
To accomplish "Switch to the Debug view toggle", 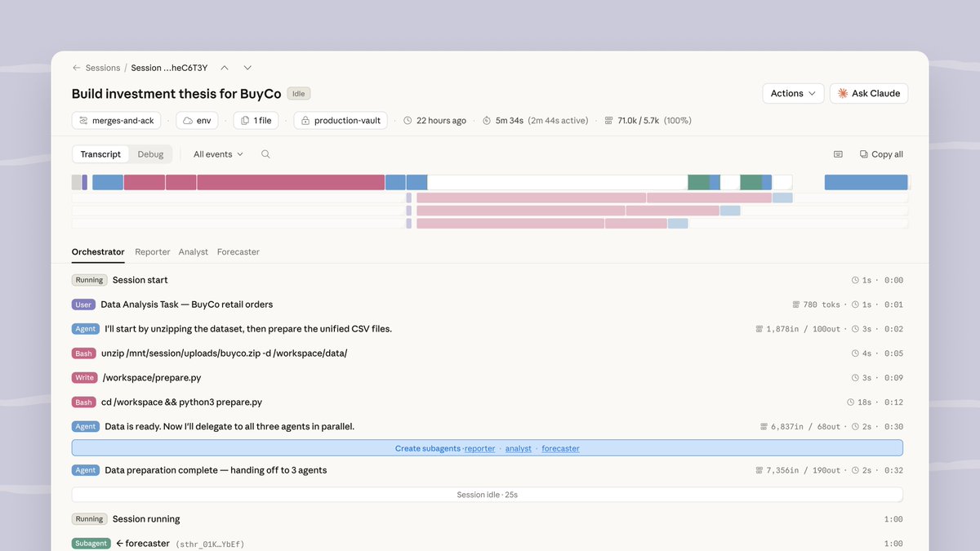I will [150, 153].
